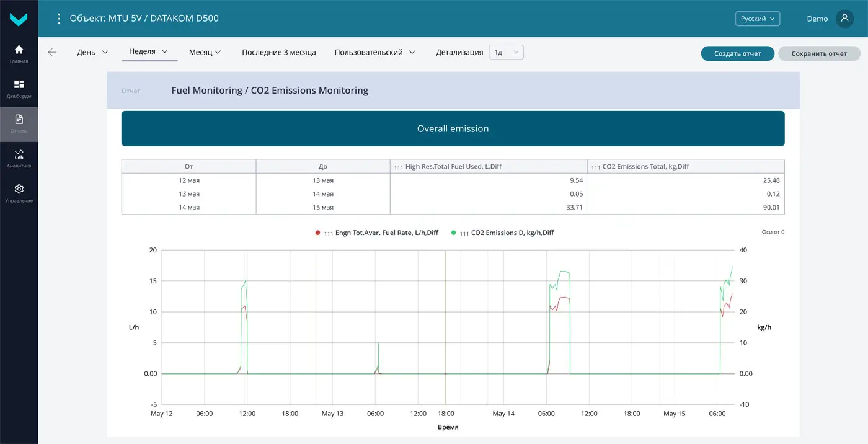Click the Сохранить отчет button
868x444 pixels.
point(818,53)
